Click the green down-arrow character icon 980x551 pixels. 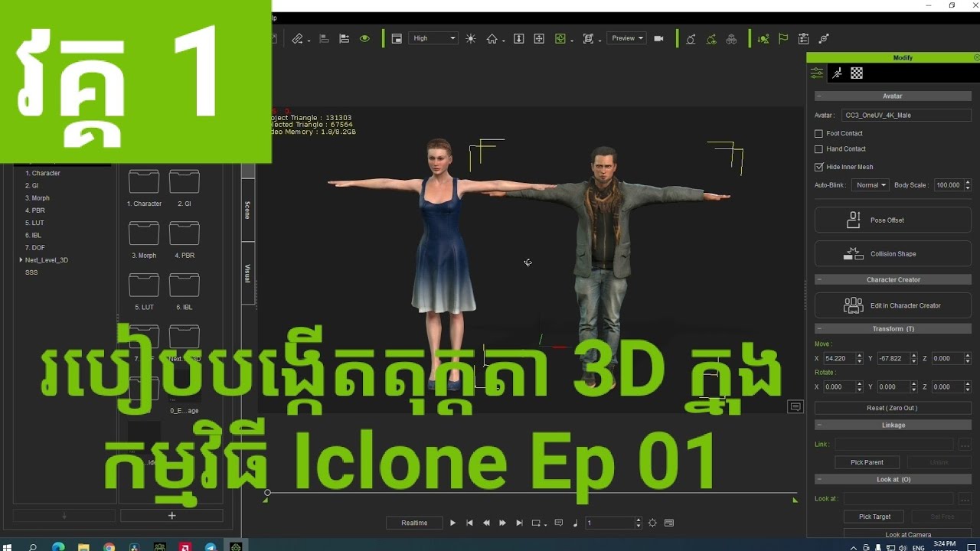(763, 38)
